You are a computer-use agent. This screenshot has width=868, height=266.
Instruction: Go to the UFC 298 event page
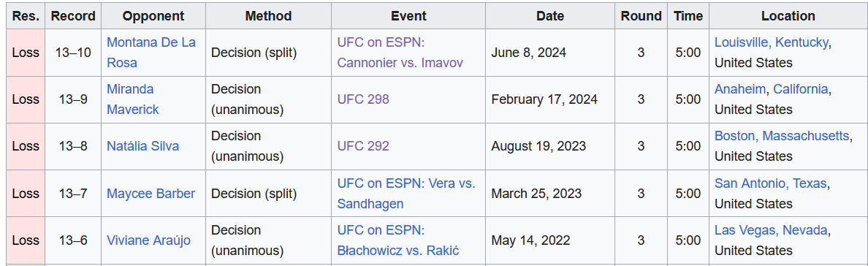(x=363, y=99)
